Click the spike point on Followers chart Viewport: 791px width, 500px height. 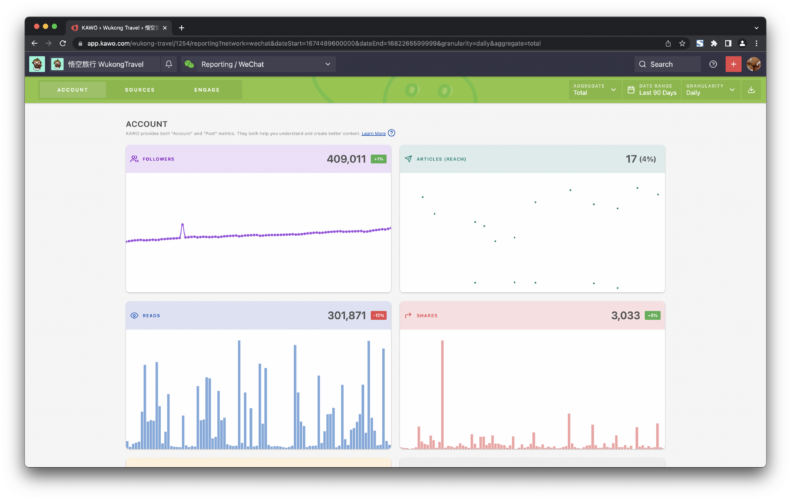[x=182, y=225]
